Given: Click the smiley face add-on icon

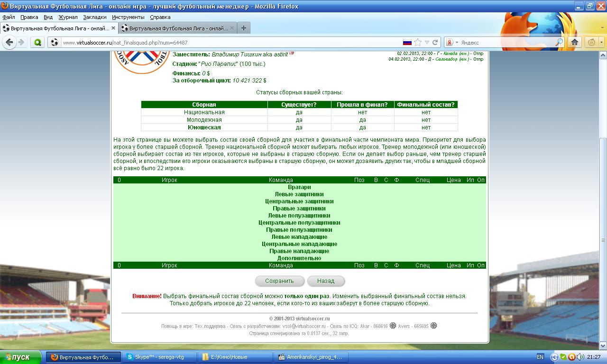Looking at the screenshot, I should (x=591, y=42).
